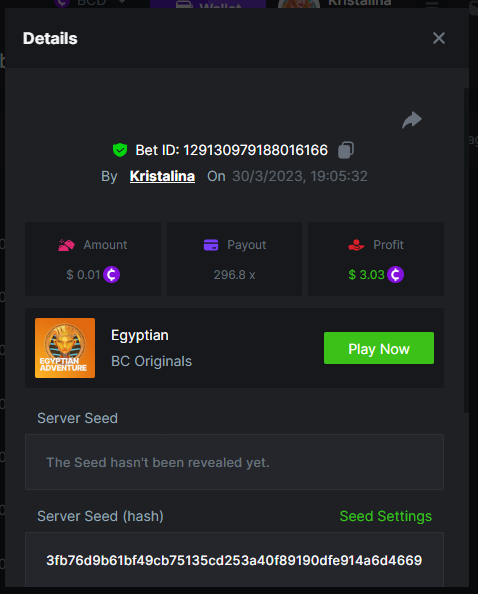Click the 296.8 x payout value
The width and height of the screenshot is (478, 594).
(x=234, y=275)
